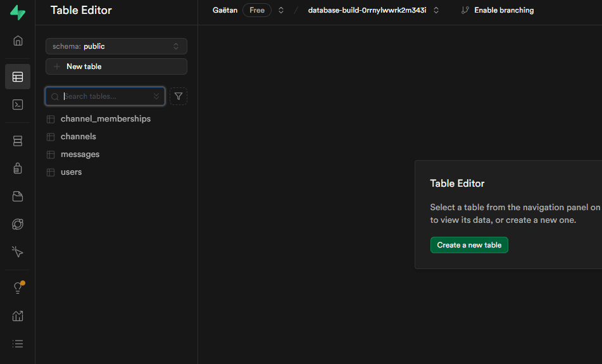This screenshot has height=364, width=602.
Task: Open the Table Editor sidebar icon
Action: click(x=18, y=77)
